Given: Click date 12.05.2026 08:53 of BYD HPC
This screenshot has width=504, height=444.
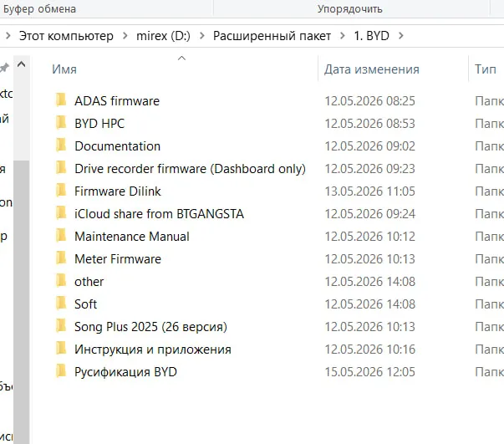Looking at the screenshot, I should (370, 124).
